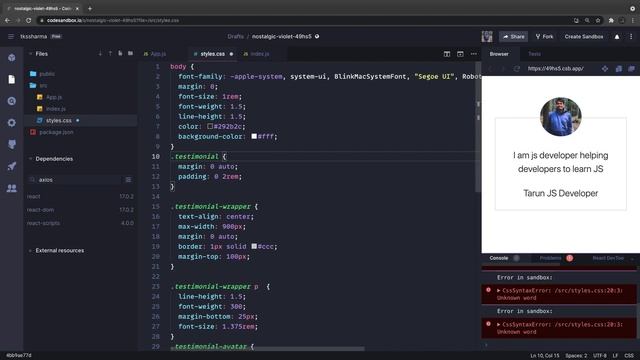Open Chrome extensions puzzle icon
The image size is (640, 360).
pyautogui.click(x=611, y=20)
